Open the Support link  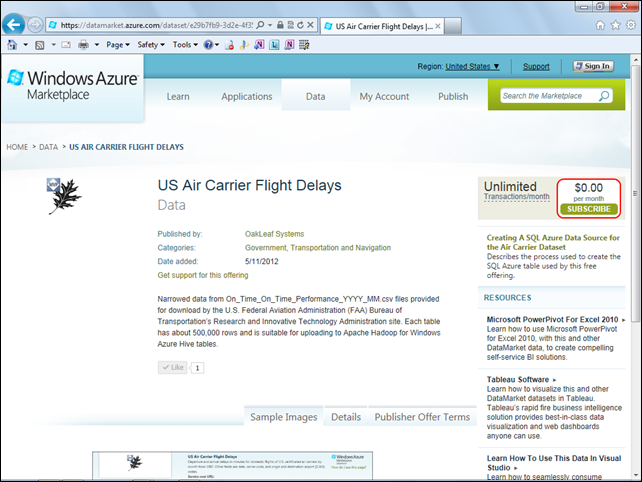(536, 66)
